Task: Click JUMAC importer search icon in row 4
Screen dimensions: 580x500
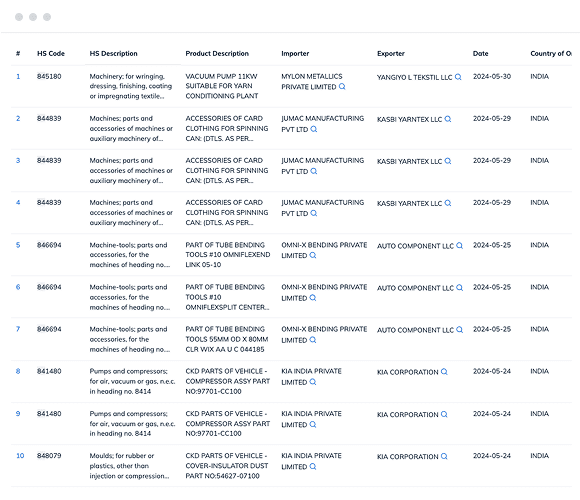Action: pyautogui.click(x=314, y=213)
